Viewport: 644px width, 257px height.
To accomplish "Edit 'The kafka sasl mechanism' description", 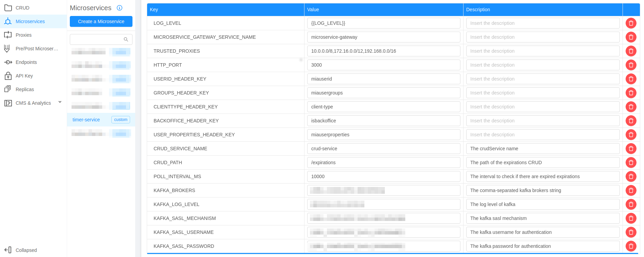I will click(x=543, y=218).
